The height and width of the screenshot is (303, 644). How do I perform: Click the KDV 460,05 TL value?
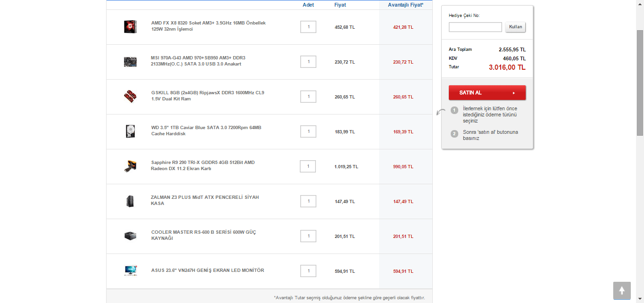click(514, 58)
